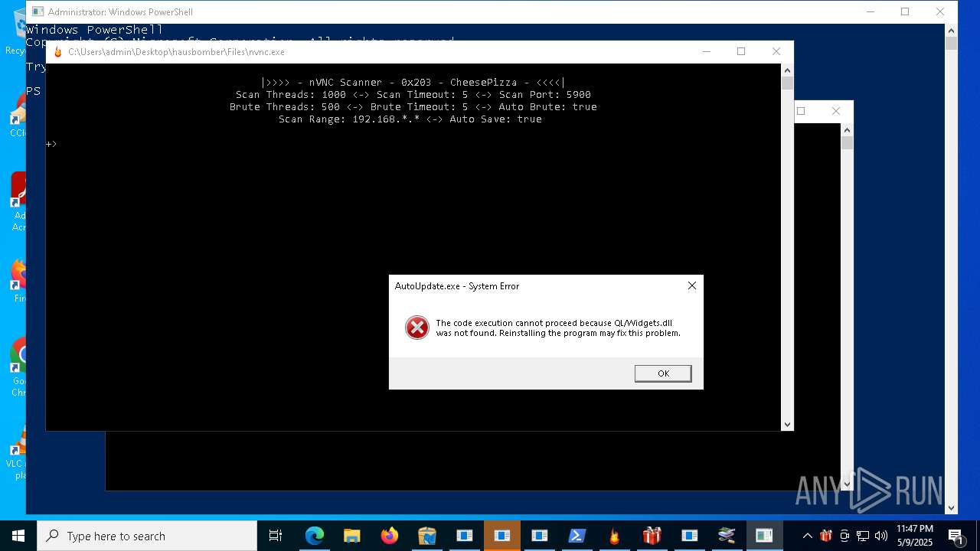This screenshot has height=551, width=980.
Task: Click the QL/Widgets.dll not found message text
Action: [557, 328]
